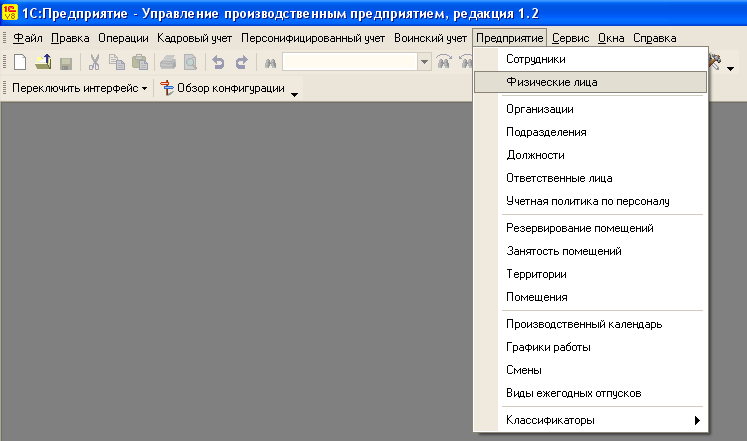Image resolution: width=747 pixels, height=441 pixels.
Task: Click the Copy icon in toolbar
Action: (117, 62)
